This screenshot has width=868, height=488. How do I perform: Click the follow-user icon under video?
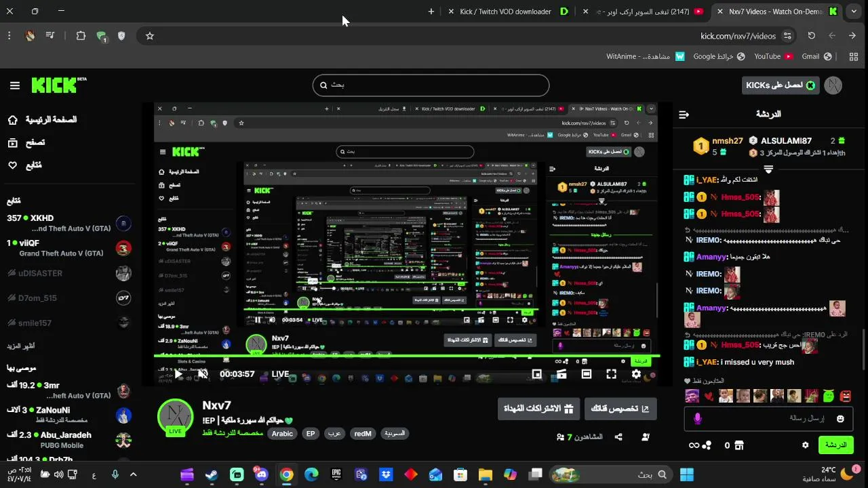pos(645,437)
